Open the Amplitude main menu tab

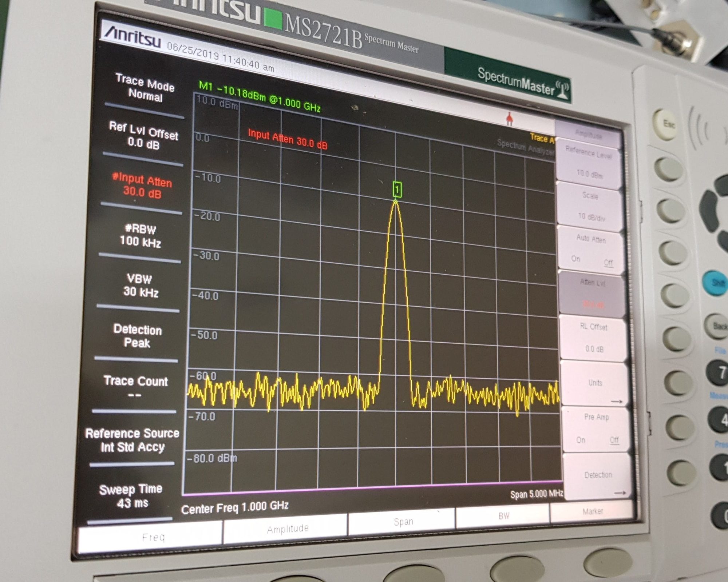285,529
